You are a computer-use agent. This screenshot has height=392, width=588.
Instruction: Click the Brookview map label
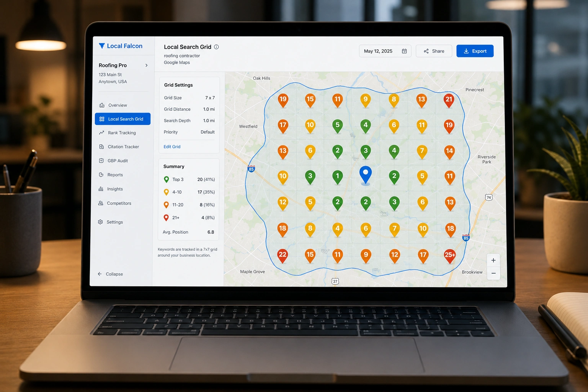(472, 272)
